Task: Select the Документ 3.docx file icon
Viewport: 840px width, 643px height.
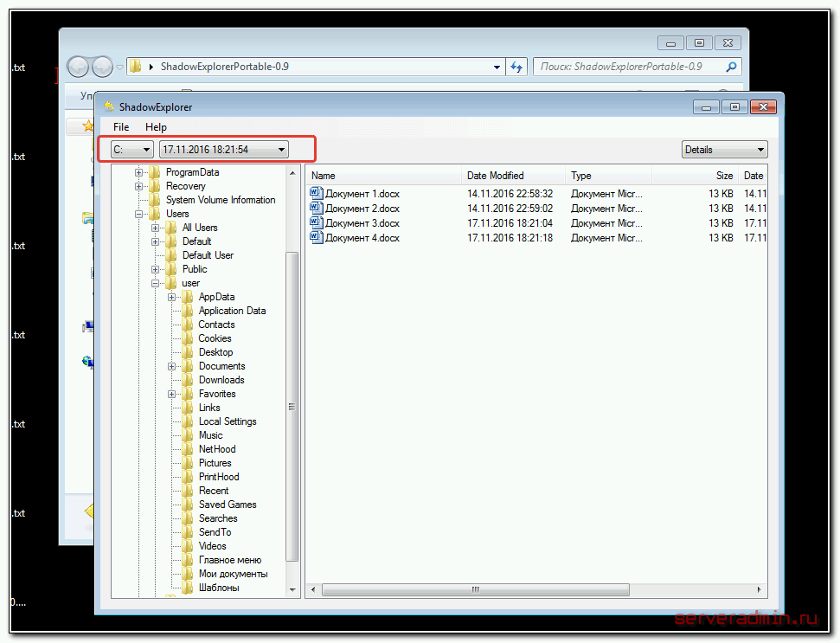Action: pos(317,223)
